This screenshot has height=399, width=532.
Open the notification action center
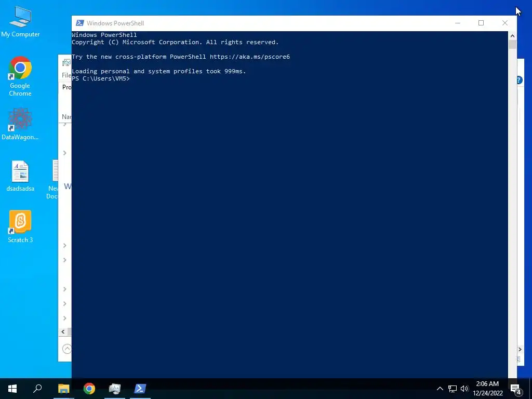(516, 389)
